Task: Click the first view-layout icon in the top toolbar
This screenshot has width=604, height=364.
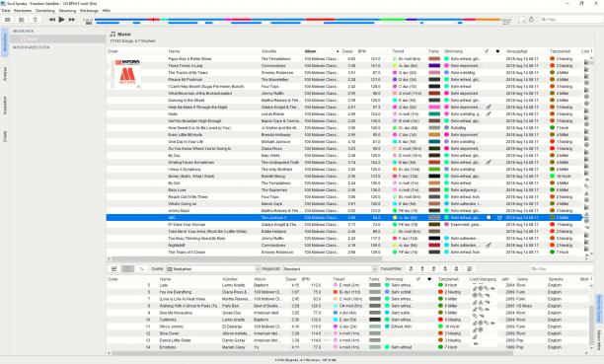Action: tap(8, 20)
